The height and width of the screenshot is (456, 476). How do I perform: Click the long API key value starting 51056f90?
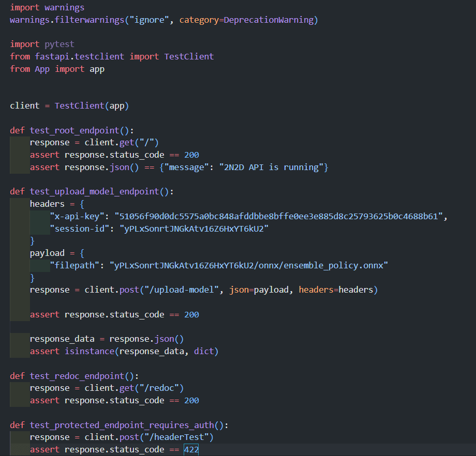pyautogui.click(x=278, y=216)
